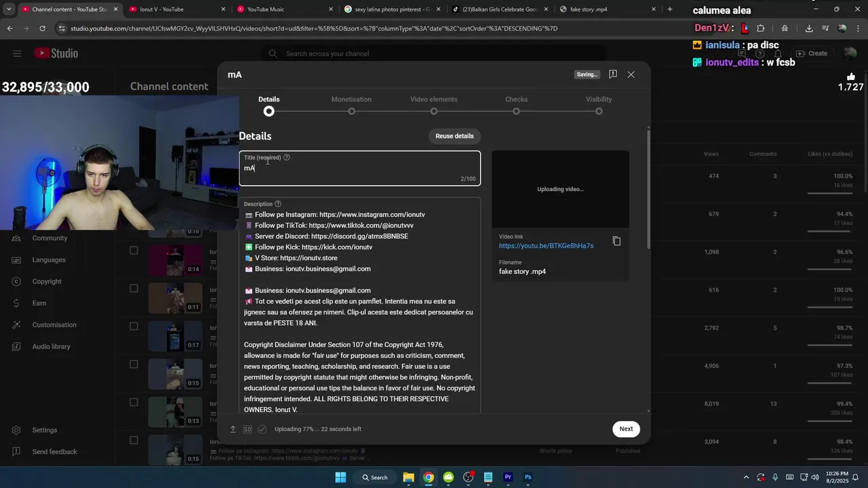This screenshot has height=488, width=868.
Task: Click the Reuse details button
Action: 454,136
